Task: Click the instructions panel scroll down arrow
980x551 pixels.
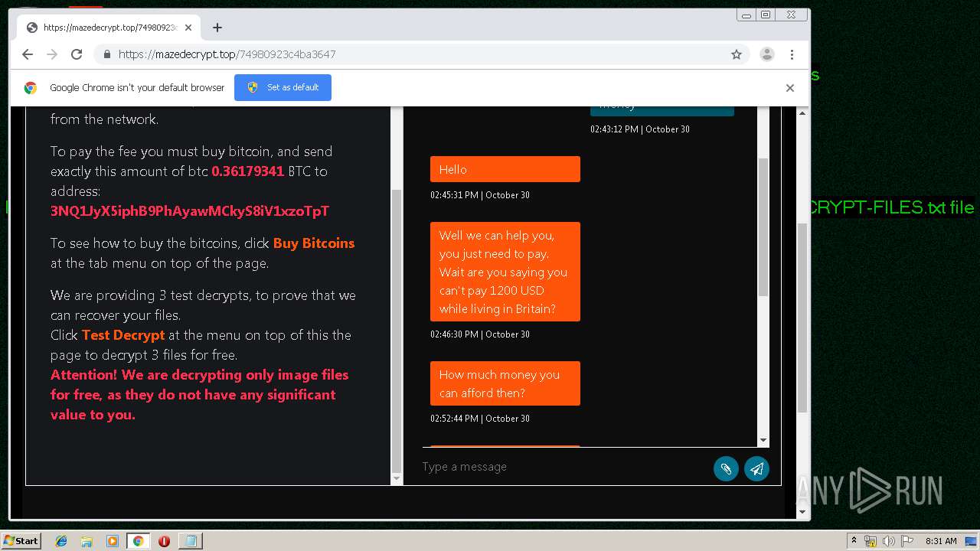Action: (x=396, y=479)
